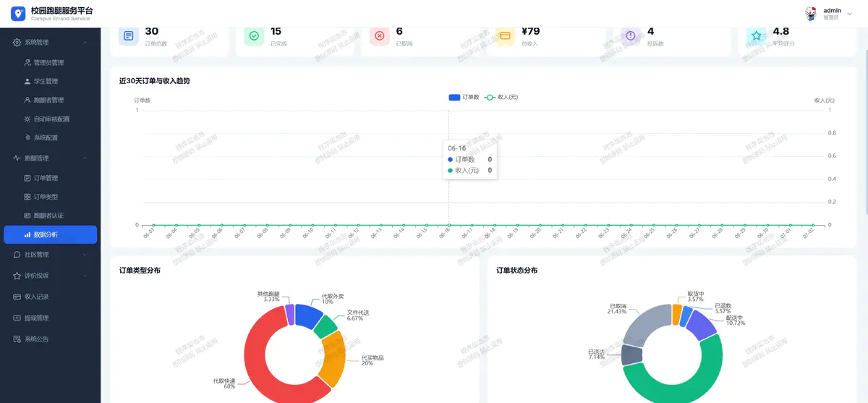The width and height of the screenshot is (868, 403).
Task: Click the 系统公告 document icon
Action: pos(17,339)
